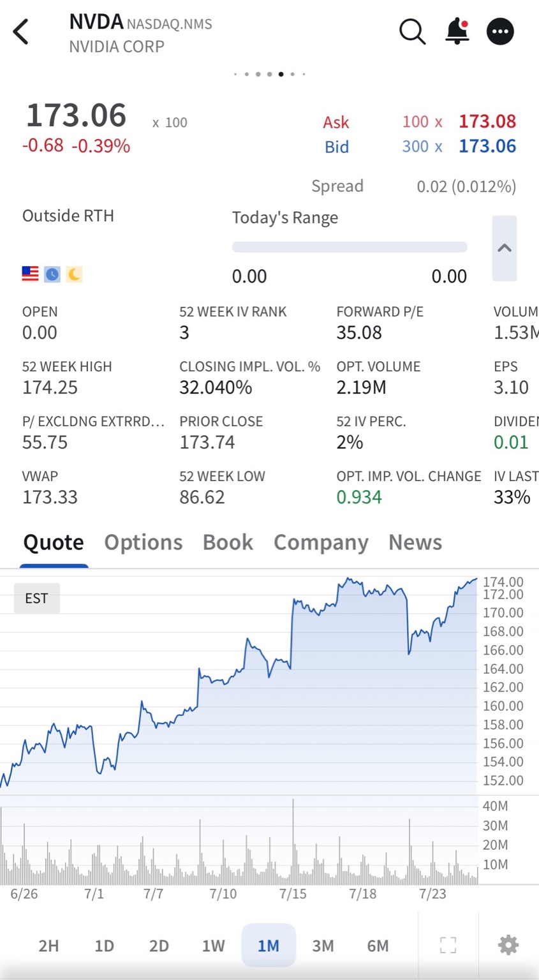The width and height of the screenshot is (539, 980).
Task: Switch to the Company tab
Action: click(x=321, y=542)
